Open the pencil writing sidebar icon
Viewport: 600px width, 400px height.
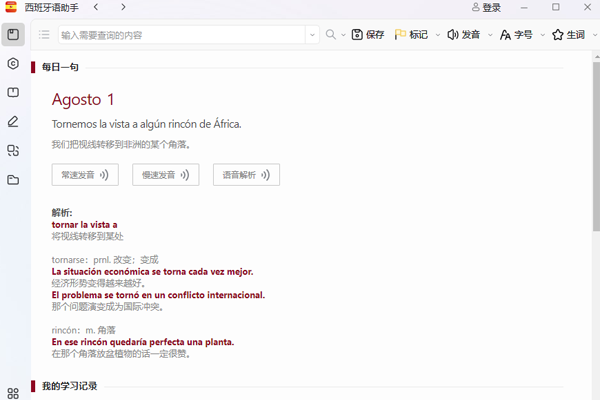tap(13, 121)
